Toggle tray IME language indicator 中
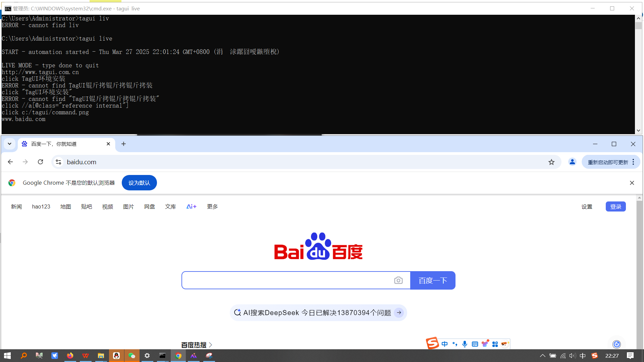 tap(583, 356)
